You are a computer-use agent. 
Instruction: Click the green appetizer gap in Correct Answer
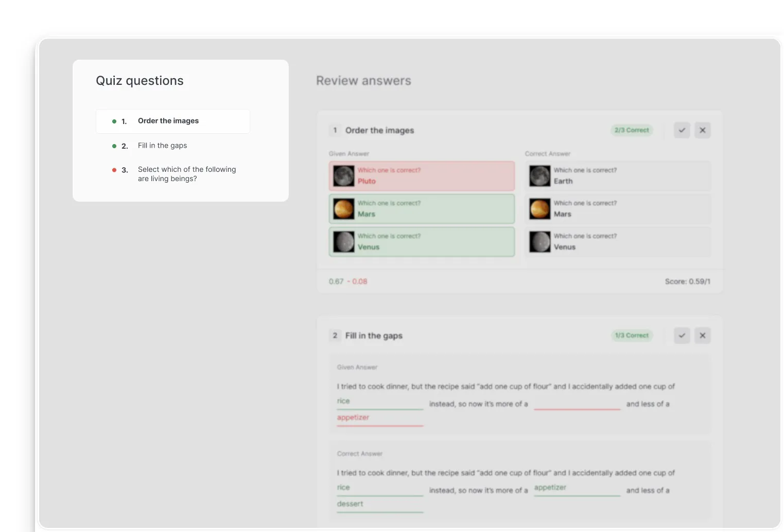[577, 489]
